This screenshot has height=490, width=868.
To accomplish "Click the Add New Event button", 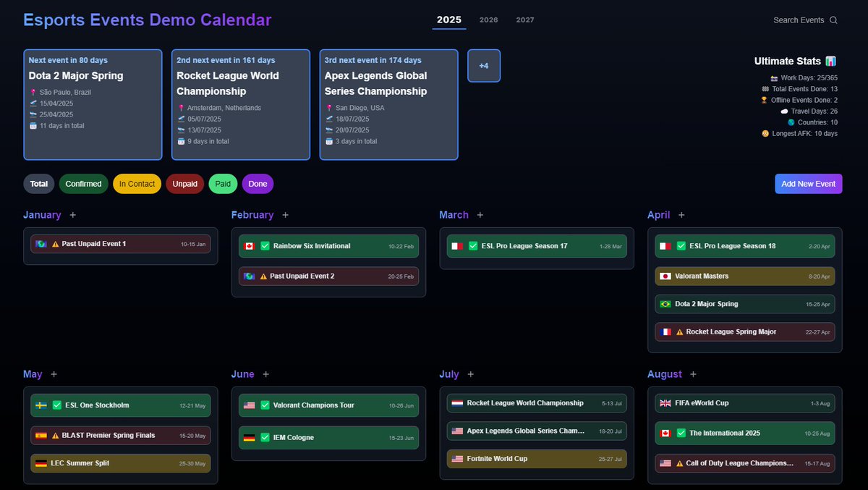I will pyautogui.click(x=809, y=184).
